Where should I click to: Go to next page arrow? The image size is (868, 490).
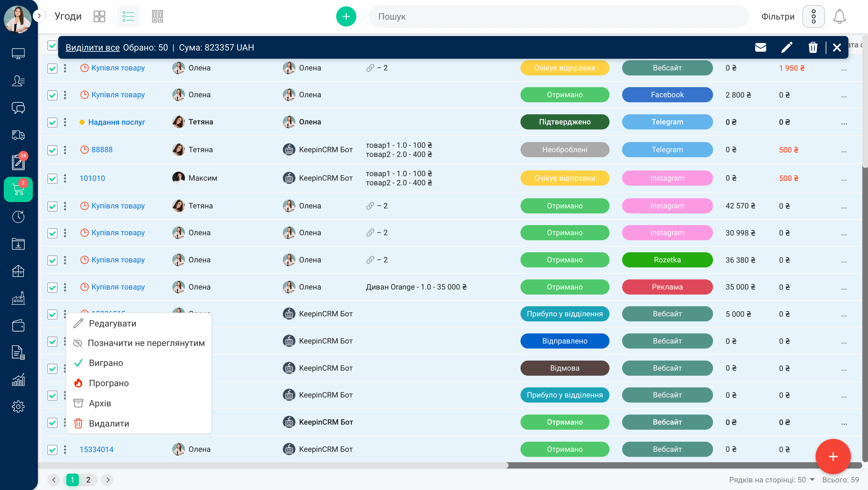[108, 480]
